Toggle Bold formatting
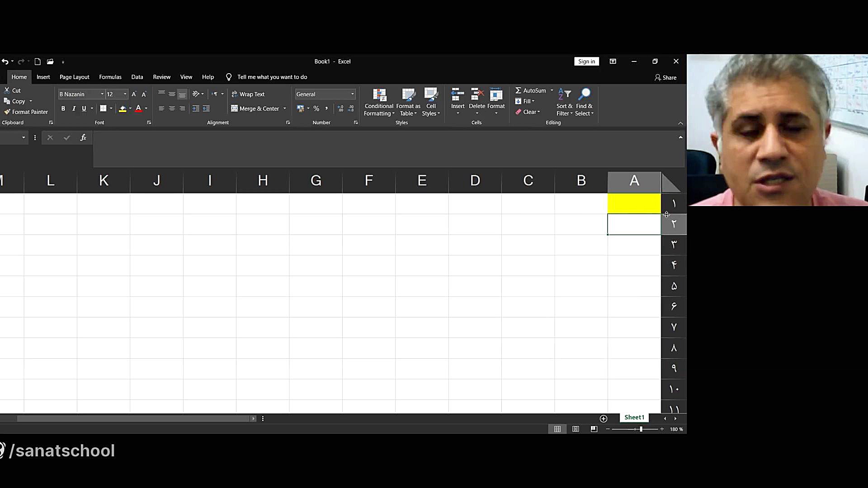This screenshot has width=868, height=488. tap(63, 108)
